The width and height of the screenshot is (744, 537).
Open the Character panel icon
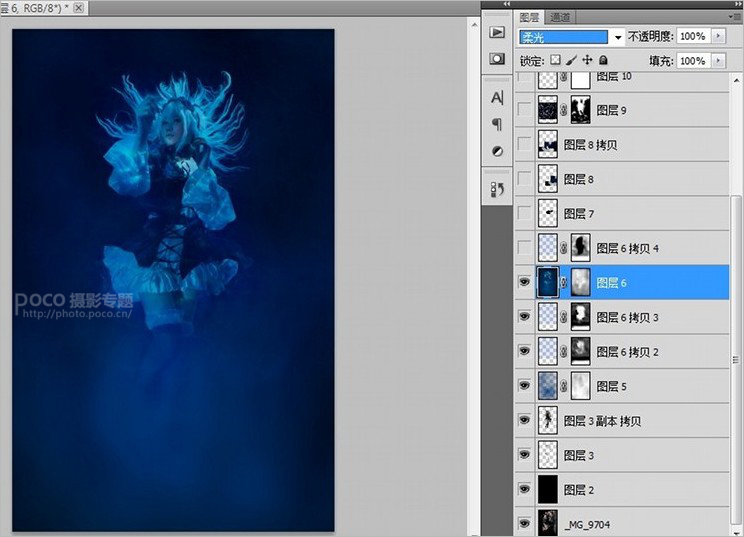pos(496,98)
